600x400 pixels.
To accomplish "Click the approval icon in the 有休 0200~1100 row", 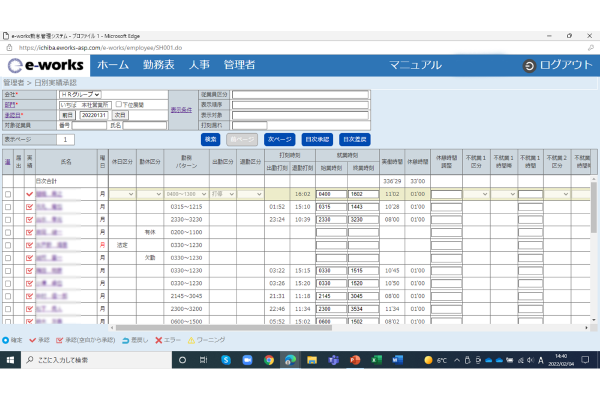I will [x=29, y=232].
